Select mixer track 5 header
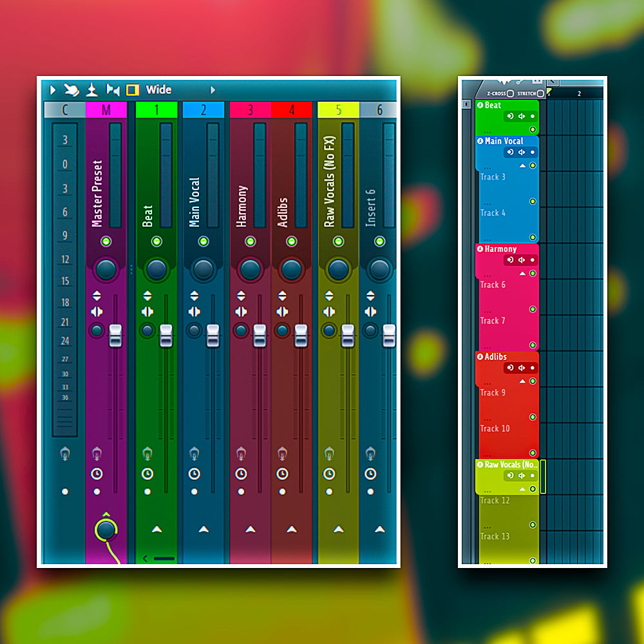Viewport: 644px width, 644px height. coord(338,110)
